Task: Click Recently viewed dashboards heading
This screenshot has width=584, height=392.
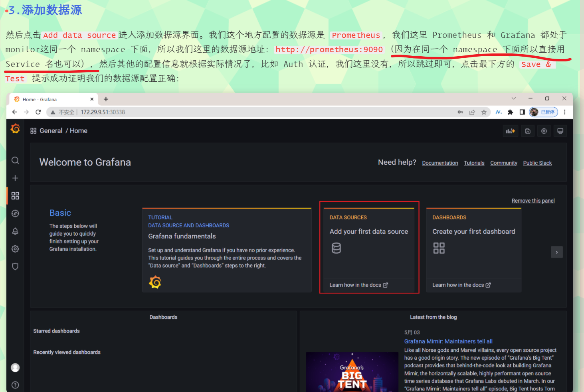Action: coord(67,352)
